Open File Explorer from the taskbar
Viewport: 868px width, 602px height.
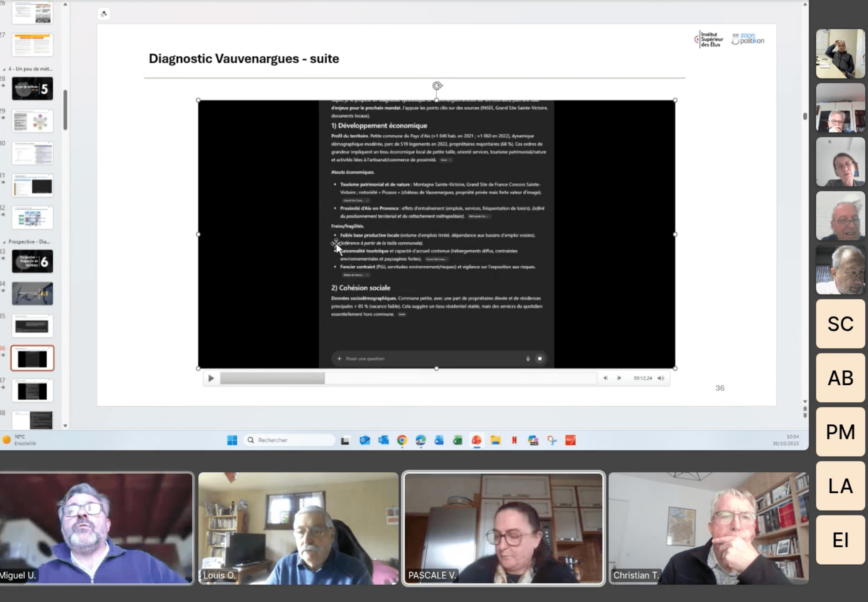point(495,440)
